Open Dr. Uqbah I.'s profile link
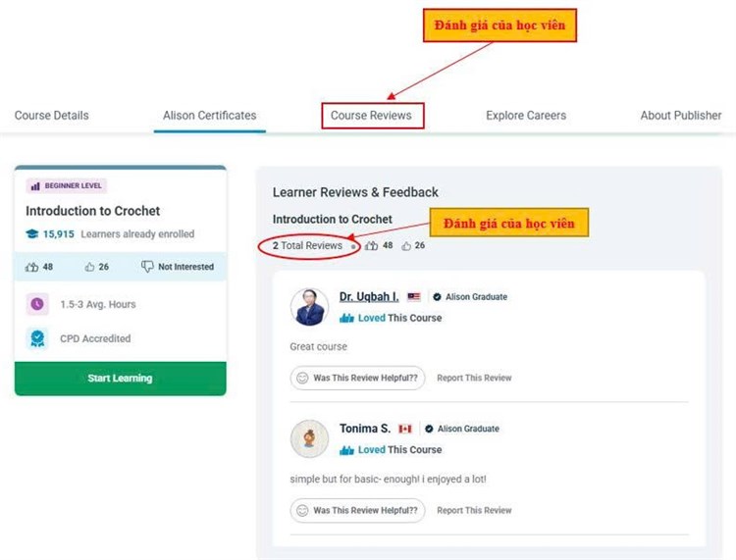The image size is (736, 560). (369, 296)
